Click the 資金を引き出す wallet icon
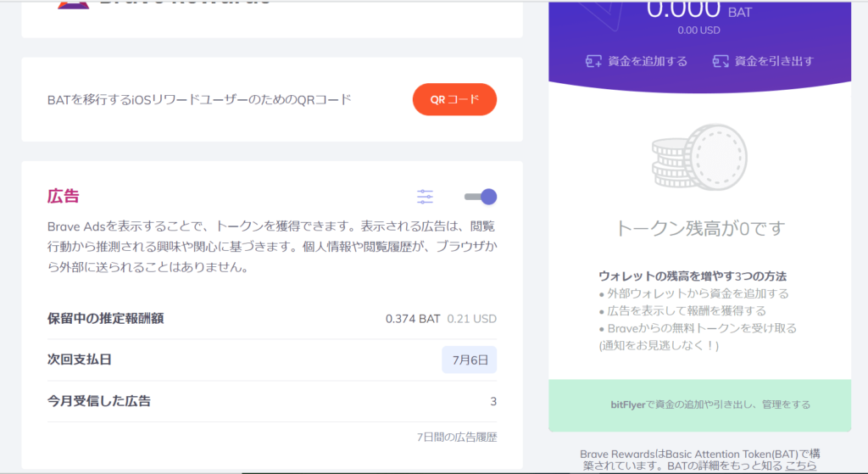This screenshot has width=868, height=474. click(721, 61)
